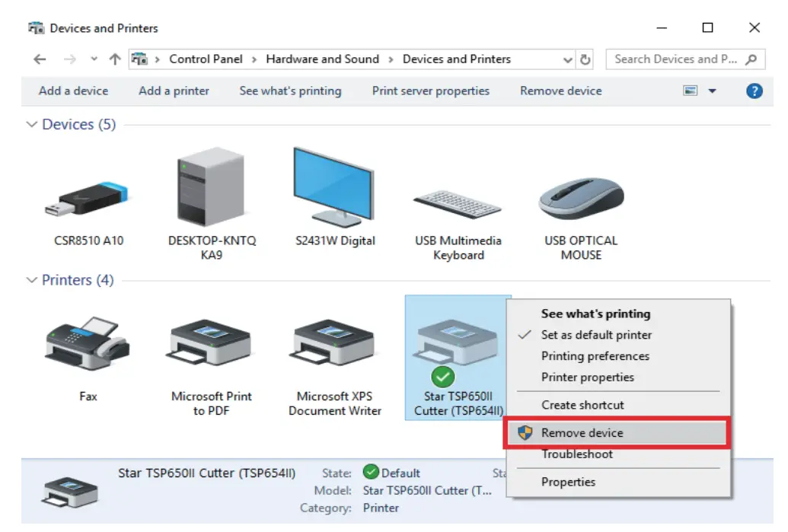This screenshot has height=532, width=788.
Task: Select the USB Optical Mouse device
Action: tap(580, 196)
